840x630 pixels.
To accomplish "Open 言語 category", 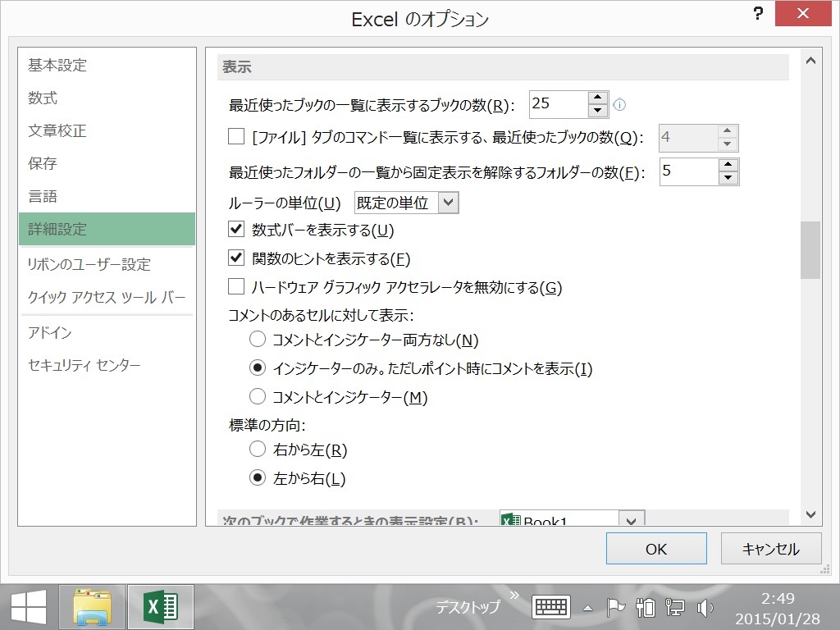I will (x=107, y=196).
